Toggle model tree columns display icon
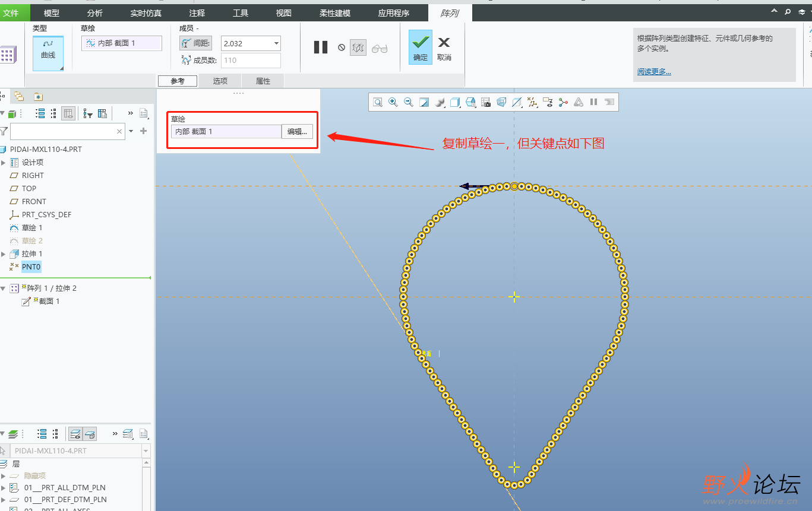 coord(68,113)
